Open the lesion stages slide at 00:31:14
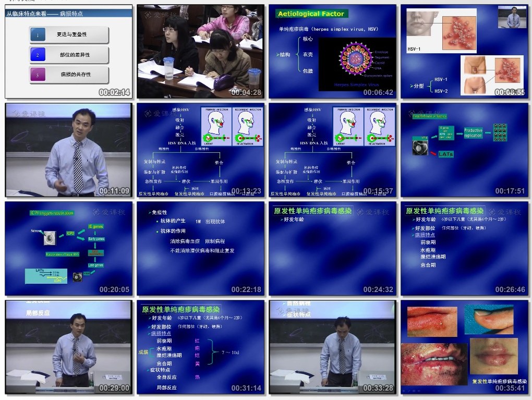 (200, 347)
